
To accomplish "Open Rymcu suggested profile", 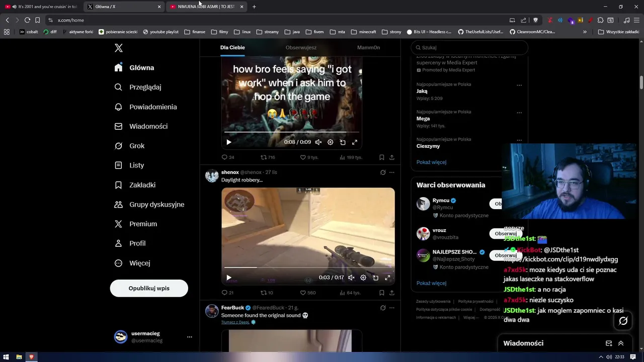I will [x=441, y=200].
